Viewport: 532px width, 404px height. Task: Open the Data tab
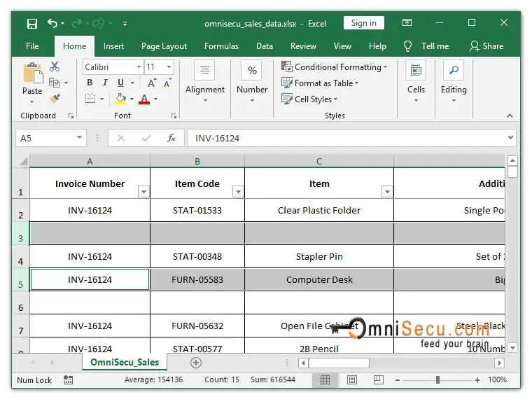click(x=265, y=46)
